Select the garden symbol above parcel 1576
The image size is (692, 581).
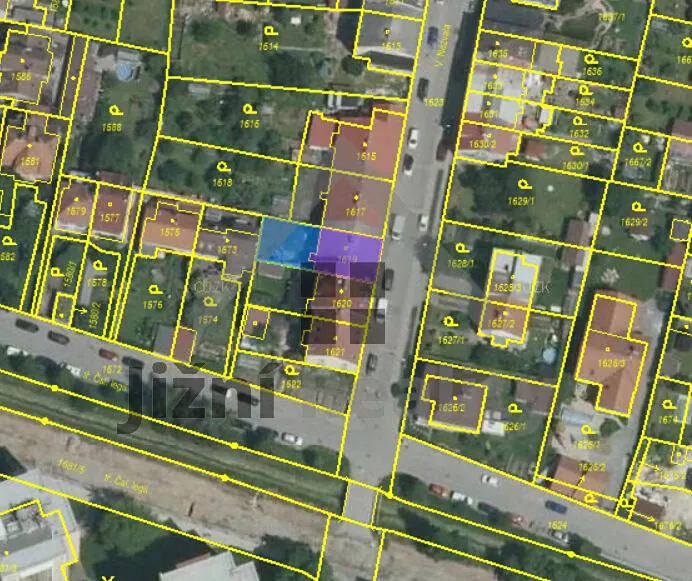tap(155, 289)
